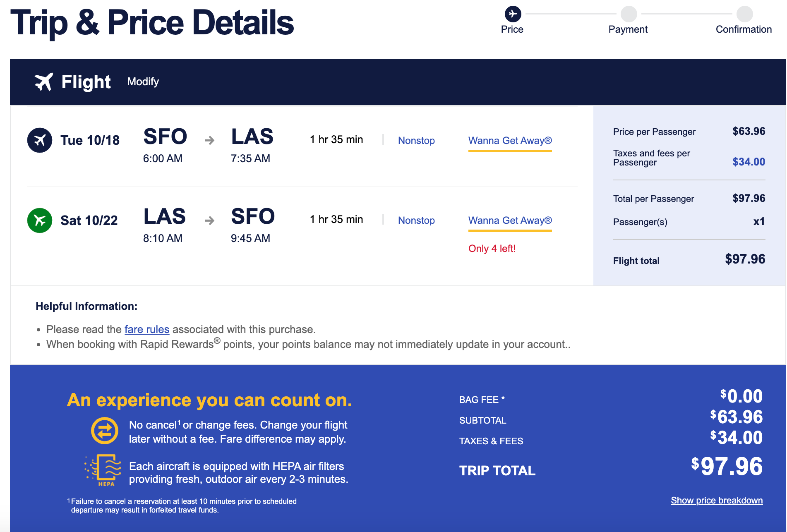
Task: Click the yellow change-flight arrows icon
Action: click(104, 431)
